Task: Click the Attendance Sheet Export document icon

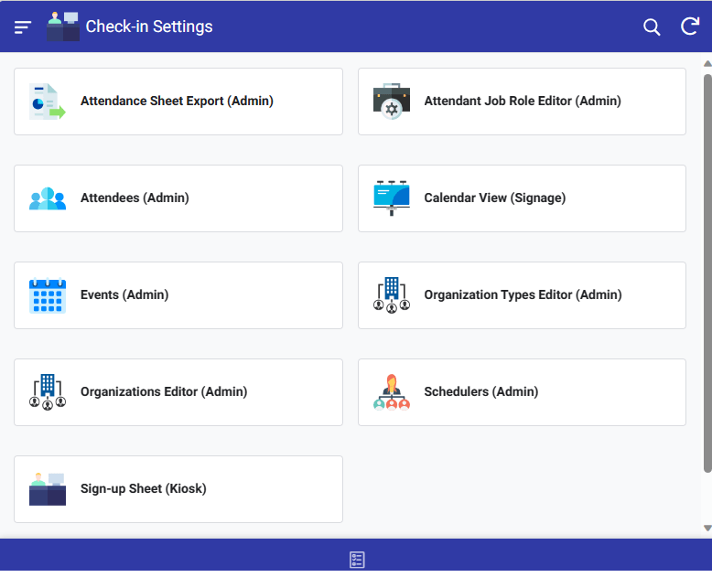Action: pyautogui.click(x=47, y=102)
